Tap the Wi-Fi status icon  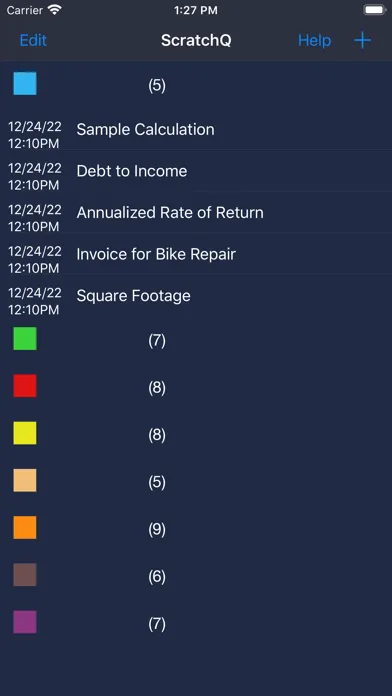(x=55, y=10)
